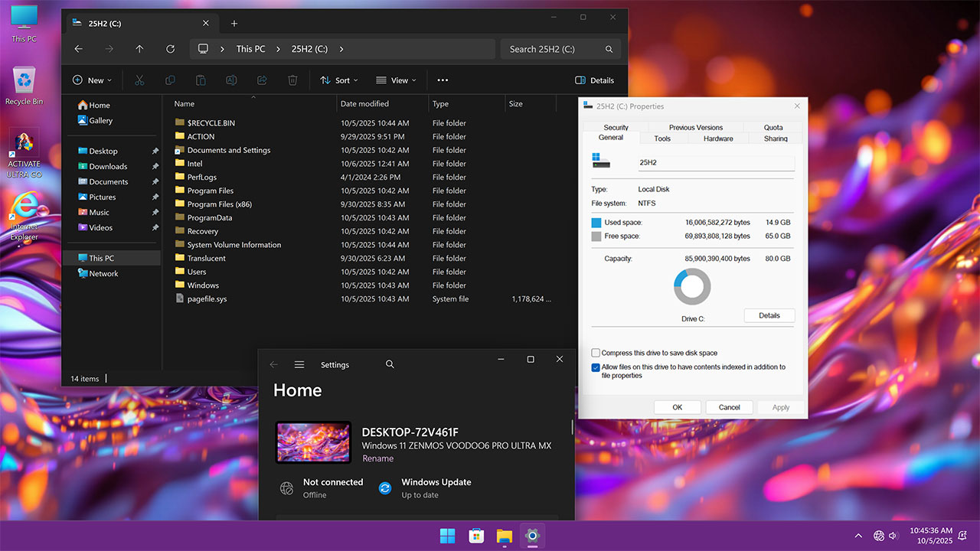Toggle the Details pane button in File Explorer
This screenshot has height=551, width=980.
tap(595, 80)
